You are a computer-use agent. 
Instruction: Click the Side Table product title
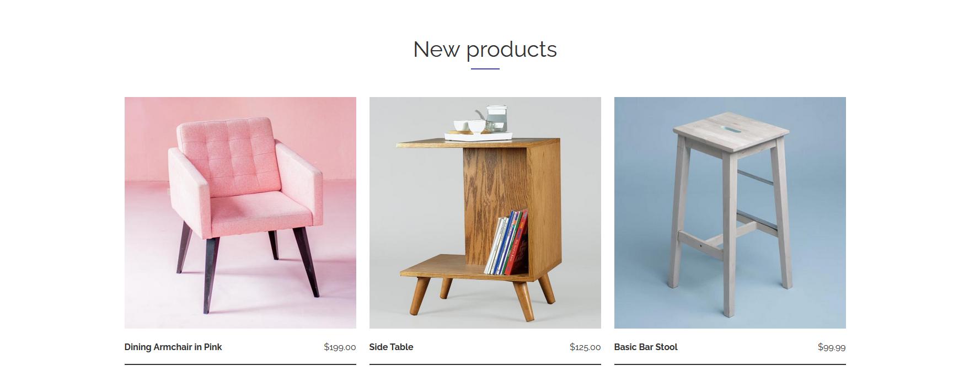tap(391, 347)
